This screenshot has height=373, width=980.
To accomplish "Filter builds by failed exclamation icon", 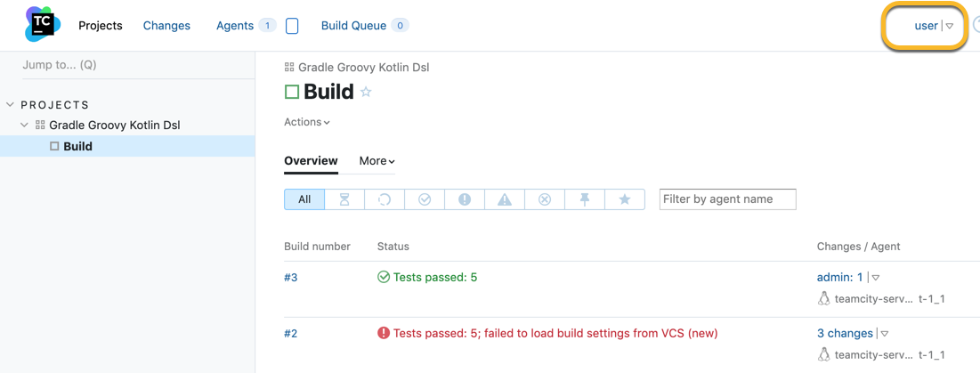I will coord(465,199).
